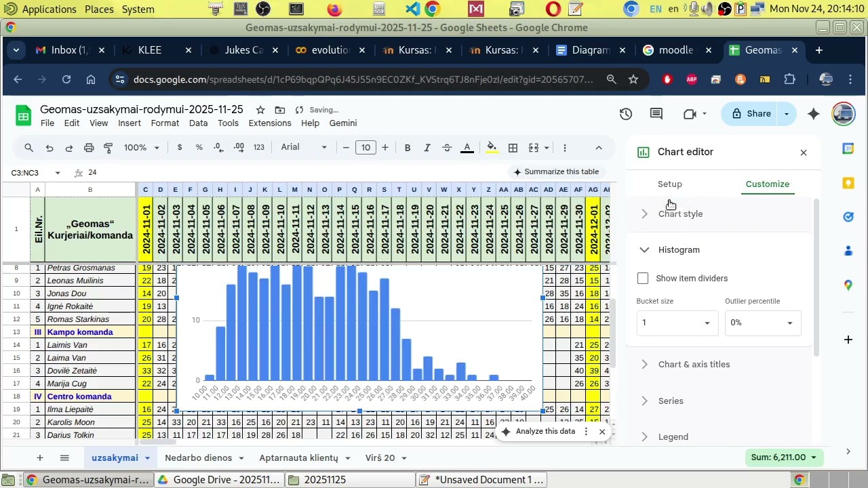Reload the page in Chrome
This screenshot has width=868, height=488.
(x=66, y=79)
